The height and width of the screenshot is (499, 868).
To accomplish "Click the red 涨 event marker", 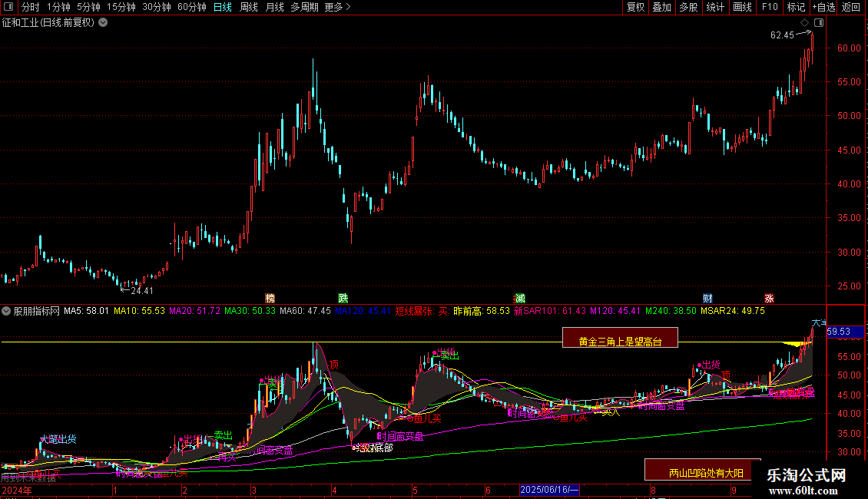I will coord(769,298).
